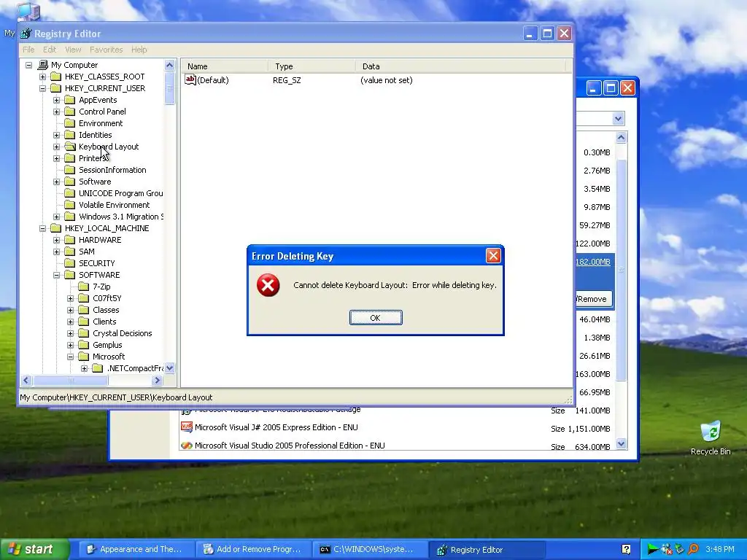
Task: Select the HKEY_LOCAL_MACHINE label
Action: [x=107, y=228]
